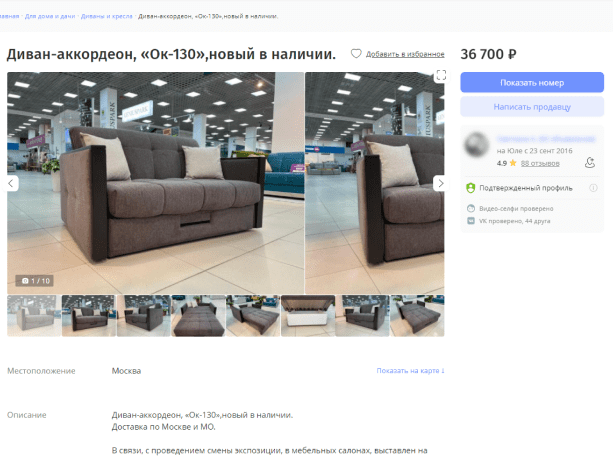The image size is (613, 457).
Task: Open the 88 отзывов reviews link
Action: pos(540,163)
